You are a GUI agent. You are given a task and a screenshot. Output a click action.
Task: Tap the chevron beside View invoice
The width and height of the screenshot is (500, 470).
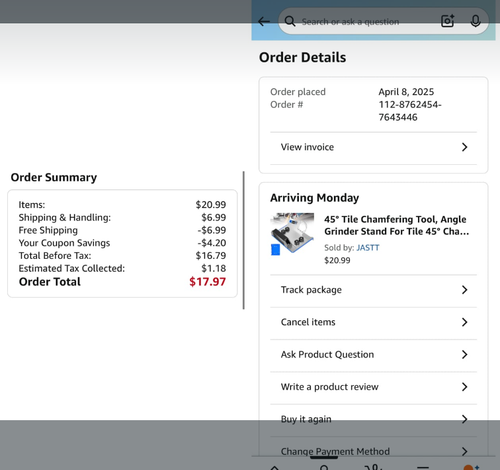[464, 147]
